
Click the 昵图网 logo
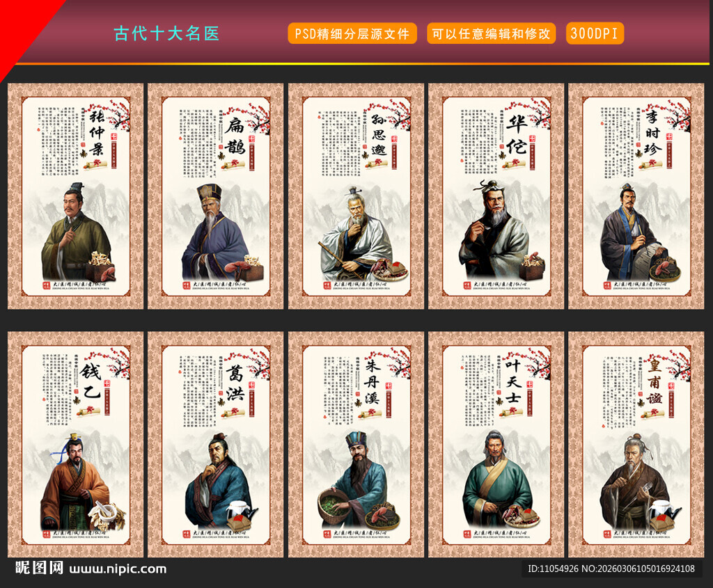click(x=39, y=568)
